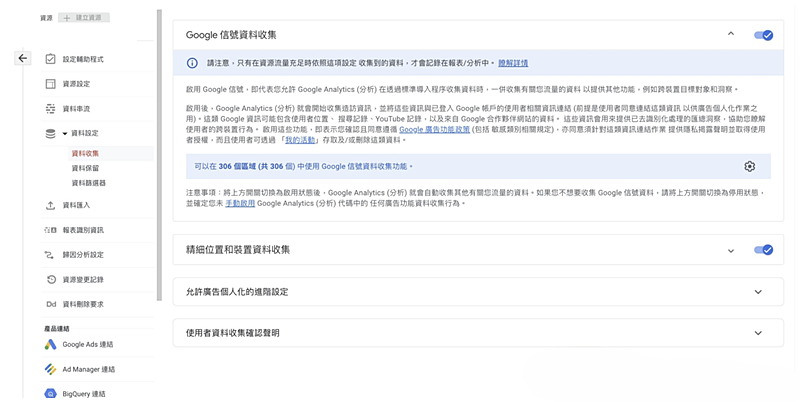Screen dimensions: 800x402
Task: Click the Dd 資料刪除要求 icon
Action: tap(51, 304)
